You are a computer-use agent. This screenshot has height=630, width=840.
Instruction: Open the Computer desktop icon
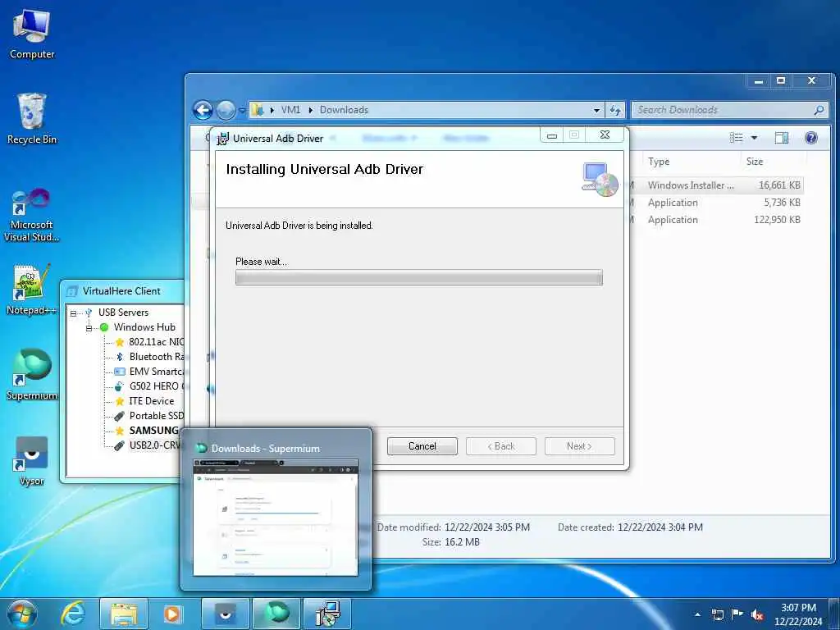click(32, 34)
